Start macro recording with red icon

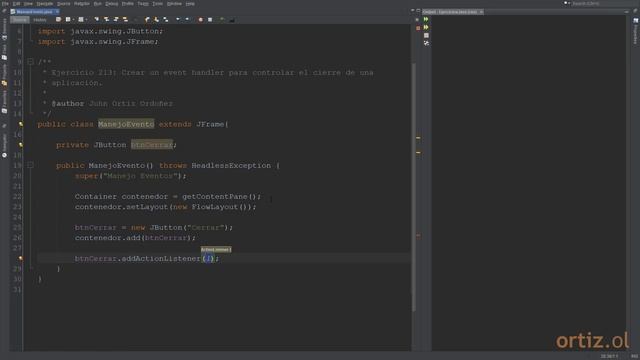point(200,19)
